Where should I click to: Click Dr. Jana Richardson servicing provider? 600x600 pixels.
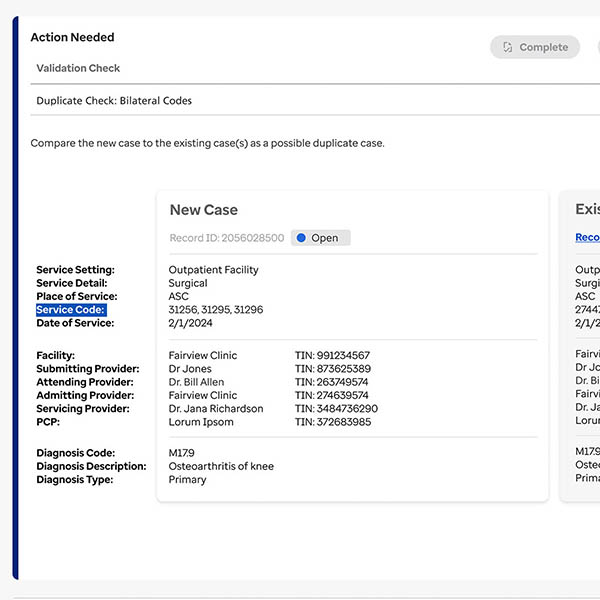(x=216, y=409)
